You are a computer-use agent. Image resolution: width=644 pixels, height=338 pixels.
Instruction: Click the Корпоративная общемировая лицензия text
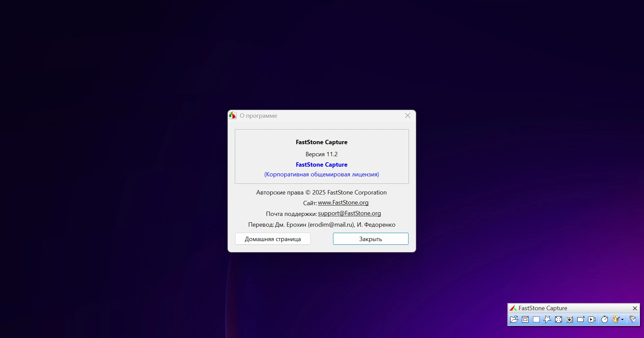click(322, 174)
